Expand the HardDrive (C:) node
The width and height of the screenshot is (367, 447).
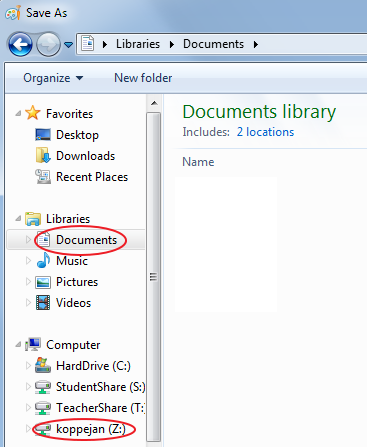[28, 366]
